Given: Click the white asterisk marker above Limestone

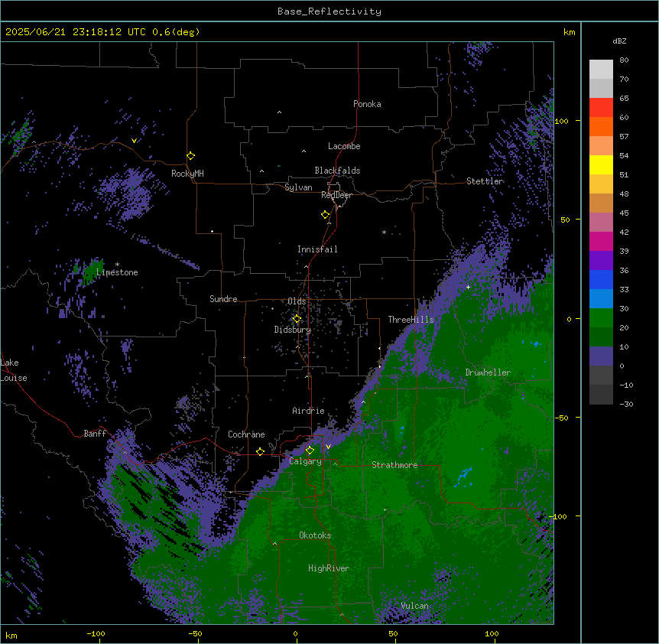Looking at the screenshot, I should [117, 265].
